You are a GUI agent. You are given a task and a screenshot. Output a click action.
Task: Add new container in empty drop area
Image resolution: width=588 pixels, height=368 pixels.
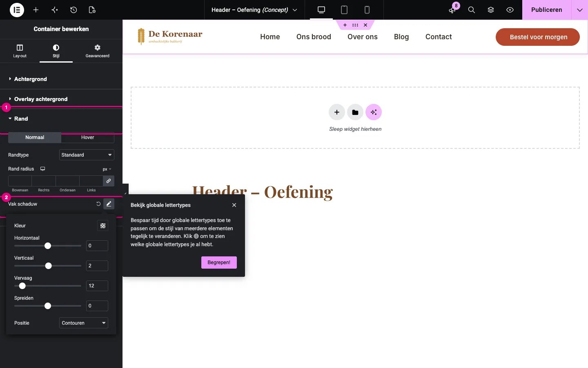(337, 112)
